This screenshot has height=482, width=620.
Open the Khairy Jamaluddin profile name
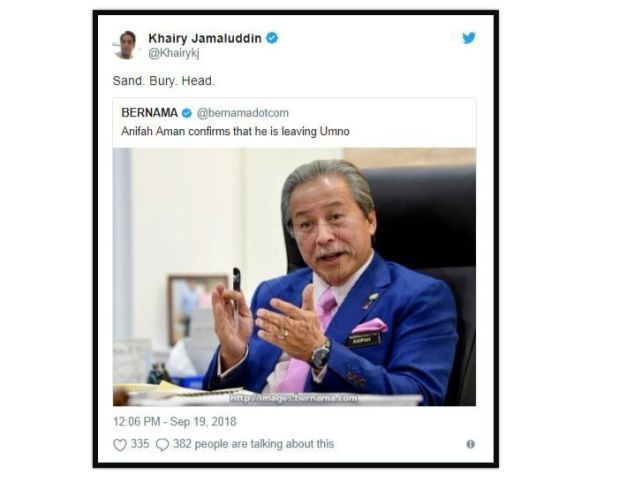click(x=205, y=38)
